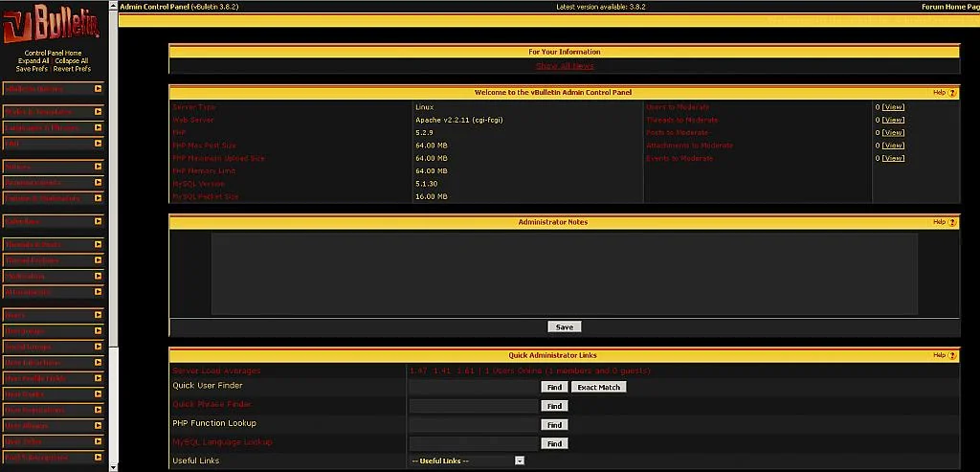Open help for Quick Administrator Links
This screenshot has height=472, width=980.
(952, 355)
